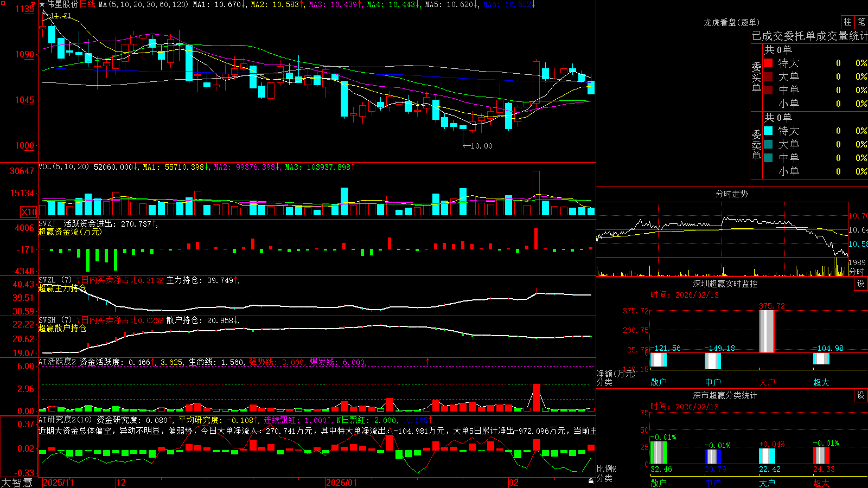This screenshot has height=488, width=868.
Task: Switch to 笔 (tick) view
Action: [x=861, y=22]
